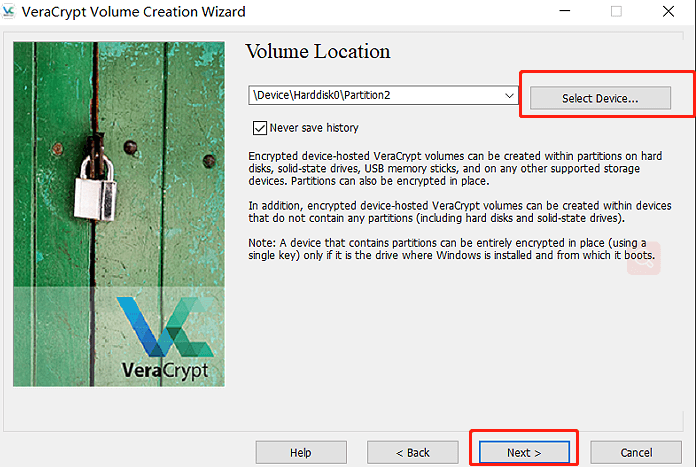Open Help for the wizard

click(x=301, y=452)
